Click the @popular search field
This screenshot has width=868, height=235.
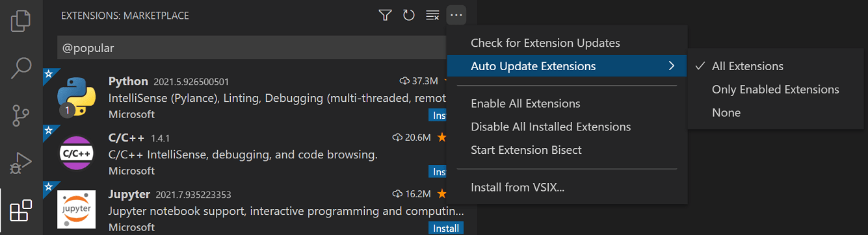[x=252, y=48]
